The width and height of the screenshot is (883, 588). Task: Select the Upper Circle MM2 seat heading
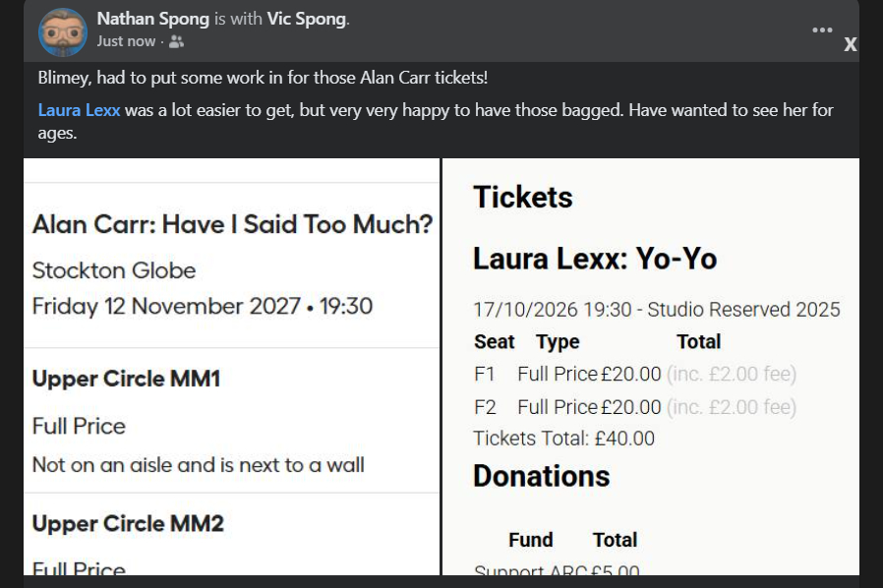(x=128, y=523)
